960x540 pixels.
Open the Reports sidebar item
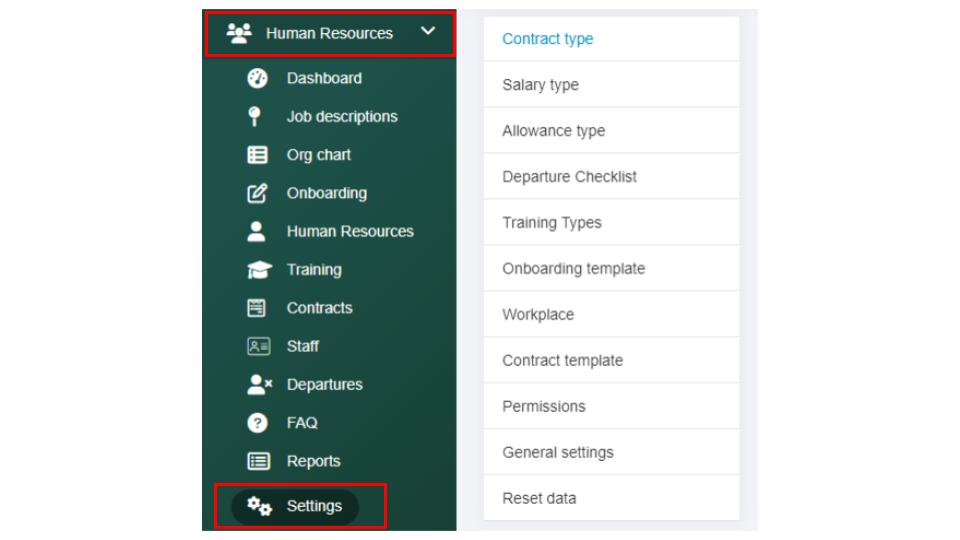[313, 461]
